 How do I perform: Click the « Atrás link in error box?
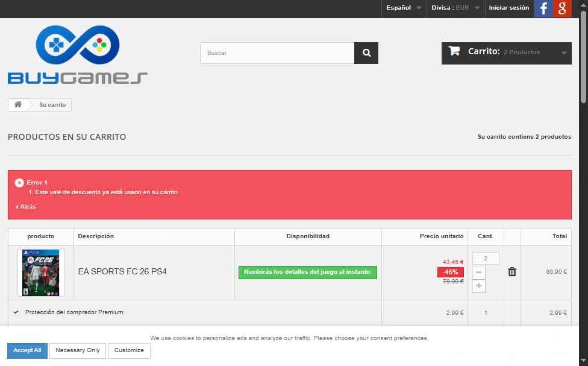pyautogui.click(x=26, y=207)
